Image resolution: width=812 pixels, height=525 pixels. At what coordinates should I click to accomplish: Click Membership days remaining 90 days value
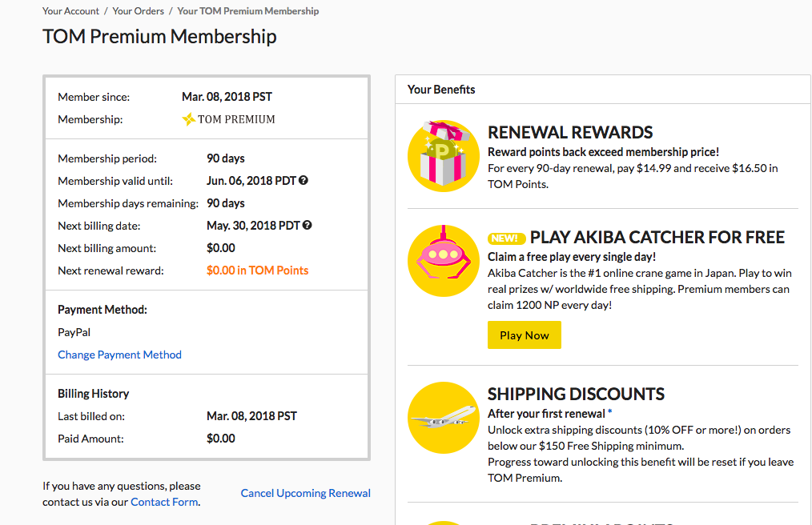226,203
